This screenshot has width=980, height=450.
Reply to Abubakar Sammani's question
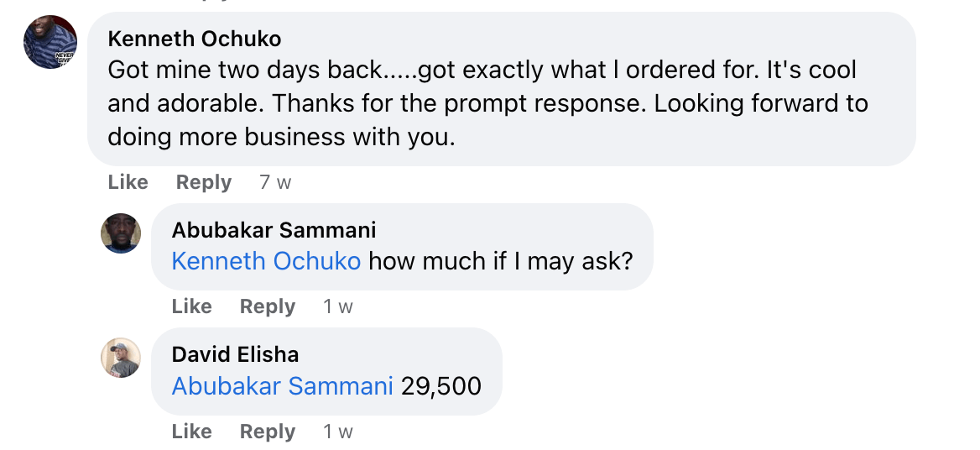(268, 306)
